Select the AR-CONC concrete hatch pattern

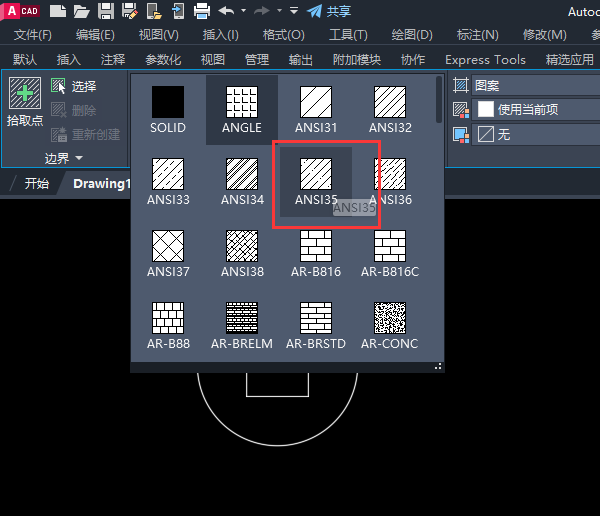(x=390, y=318)
